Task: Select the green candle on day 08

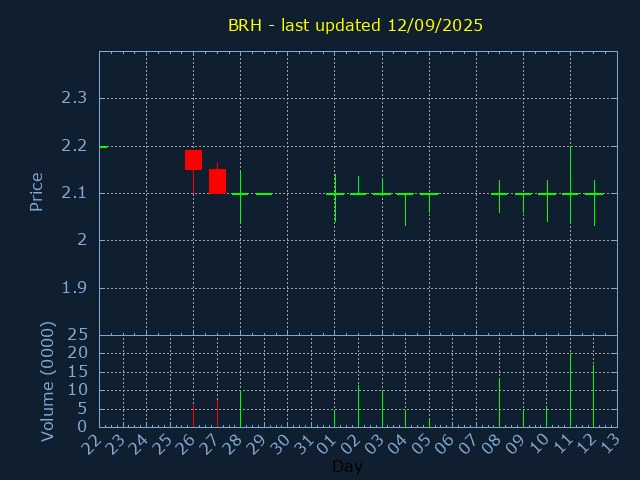Action: (499, 194)
